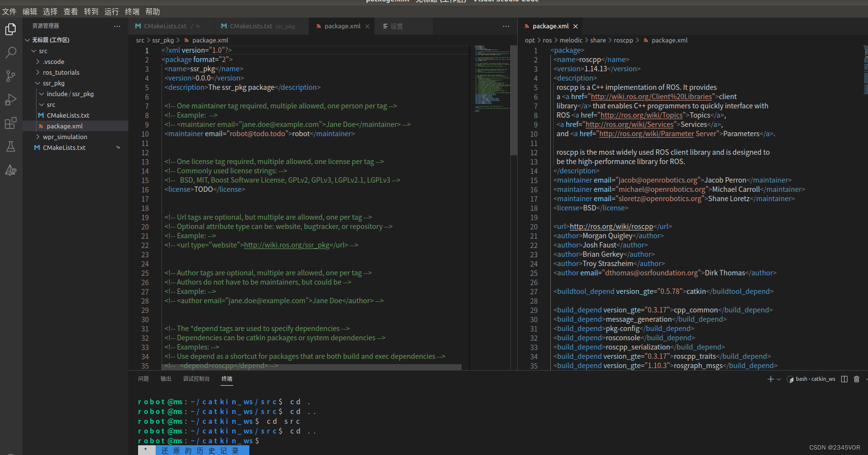
Task: Select package.xml in the file explorer
Action: [65, 126]
